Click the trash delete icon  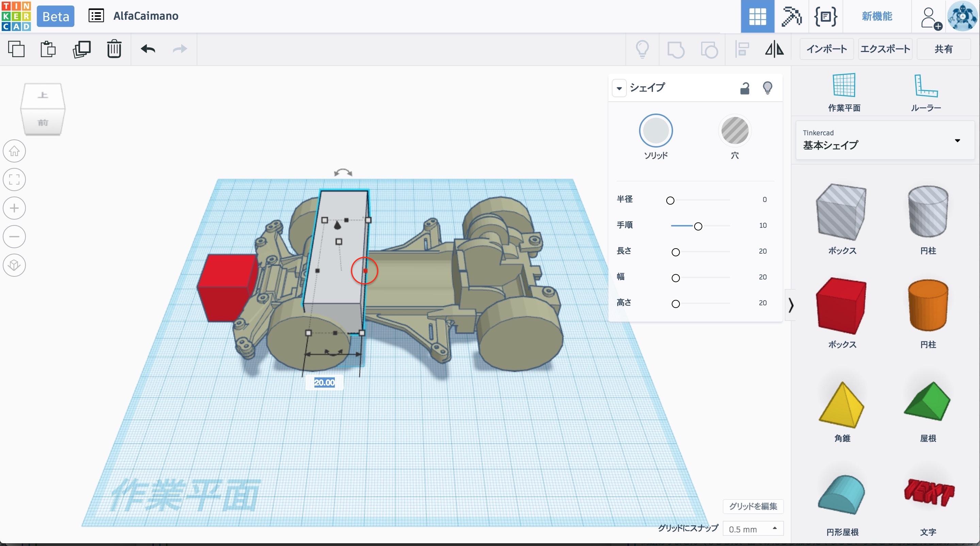pyautogui.click(x=114, y=49)
